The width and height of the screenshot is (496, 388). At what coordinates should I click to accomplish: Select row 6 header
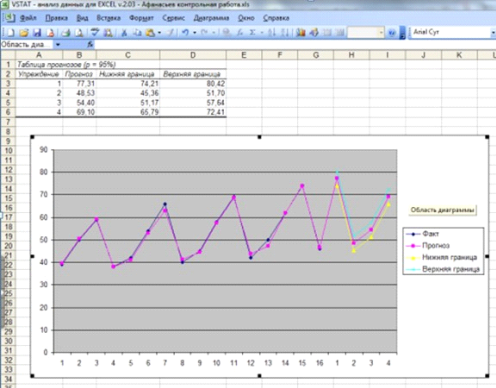point(8,112)
